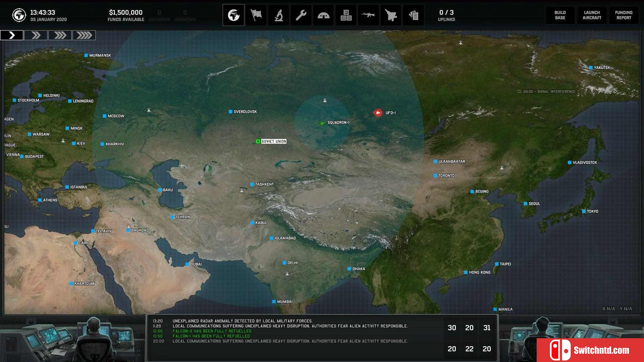The height and width of the screenshot is (362, 644).
Task: Click the aircraft marker below Delhi
Action: click(x=287, y=274)
